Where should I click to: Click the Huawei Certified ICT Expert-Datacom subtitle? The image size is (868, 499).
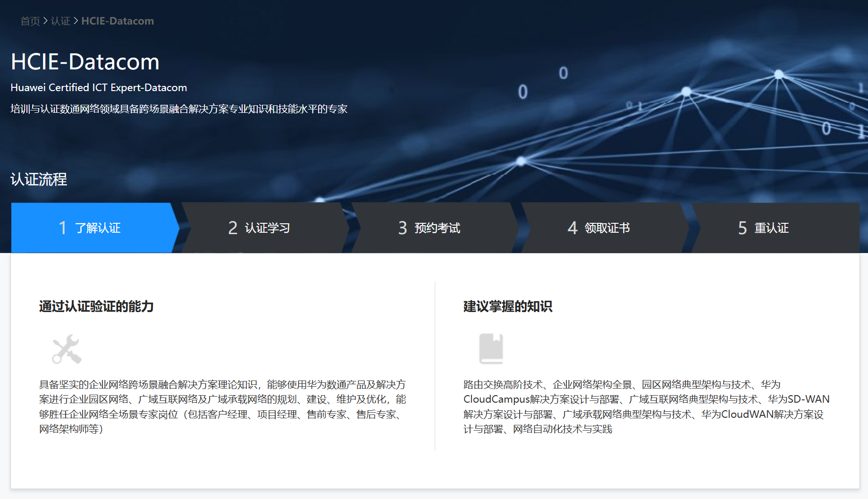99,88
